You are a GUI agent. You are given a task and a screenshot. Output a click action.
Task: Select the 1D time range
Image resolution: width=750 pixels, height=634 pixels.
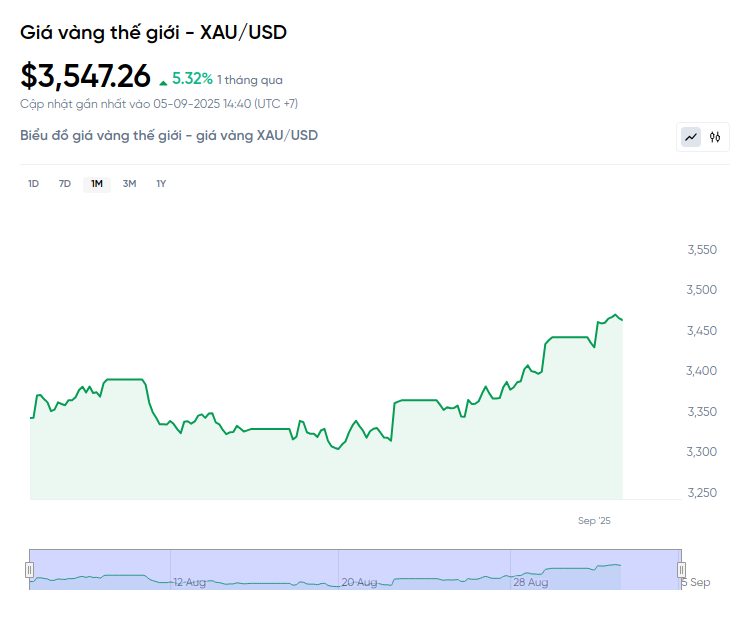pyautogui.click(x=33, y=183)
